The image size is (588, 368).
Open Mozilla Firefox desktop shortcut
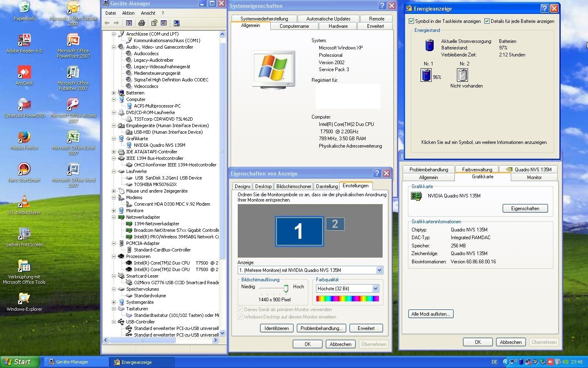[x=24, y=140]
